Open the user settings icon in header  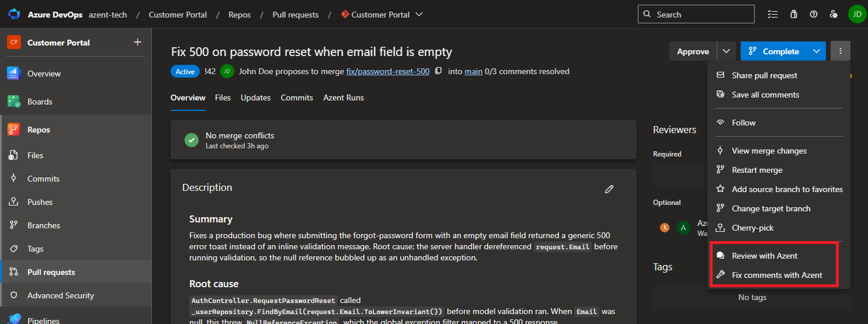[x=834, y=14]
